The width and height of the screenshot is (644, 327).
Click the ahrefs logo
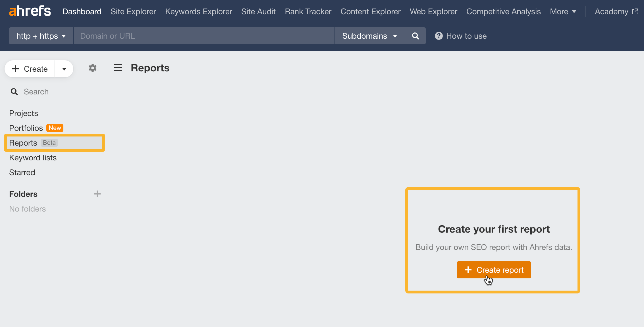(30, 11)
